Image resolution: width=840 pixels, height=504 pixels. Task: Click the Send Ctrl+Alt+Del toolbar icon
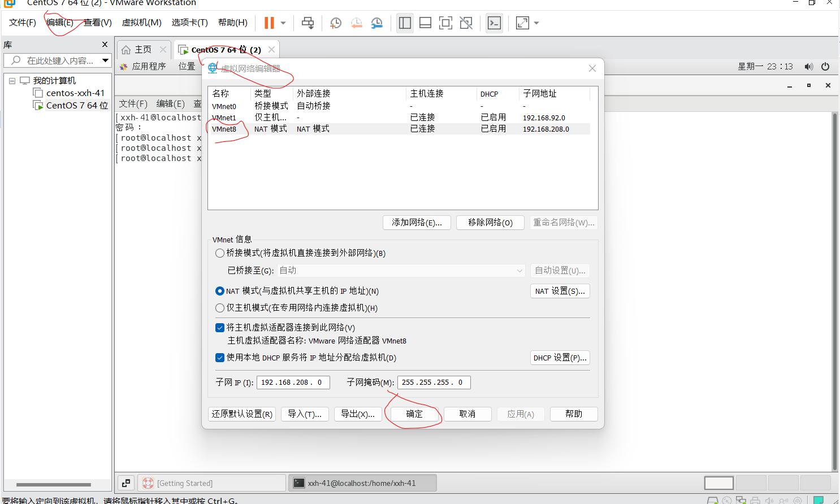[308, 23]
